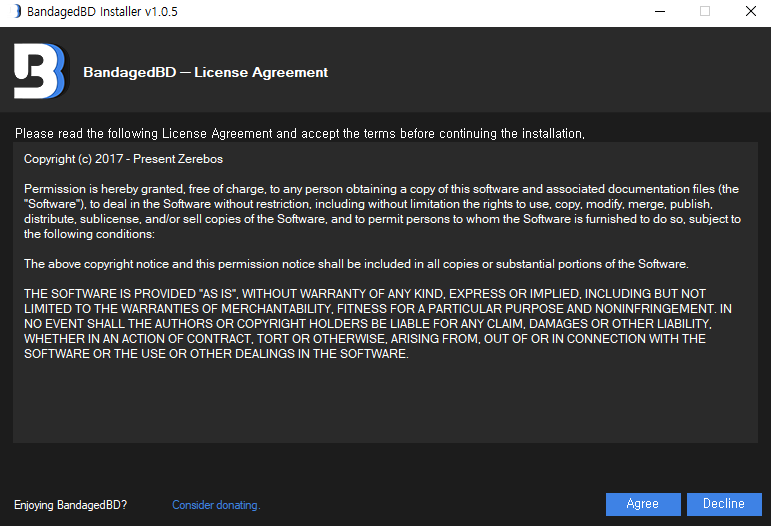Click the small installer icon in title bar
This screenshot has width=771, height=526.
click(17, 11)
